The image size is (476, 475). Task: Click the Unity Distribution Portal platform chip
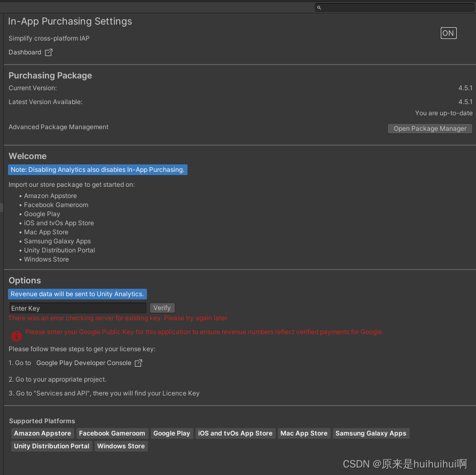[51, 446]
